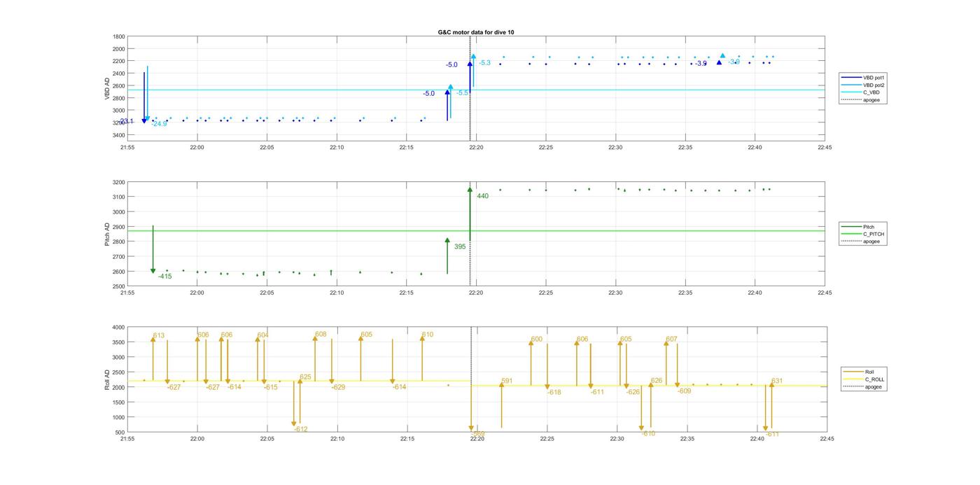Click the "-618" Roll data label
Screen dimensions: 980x485
click(x=554, y=393)
